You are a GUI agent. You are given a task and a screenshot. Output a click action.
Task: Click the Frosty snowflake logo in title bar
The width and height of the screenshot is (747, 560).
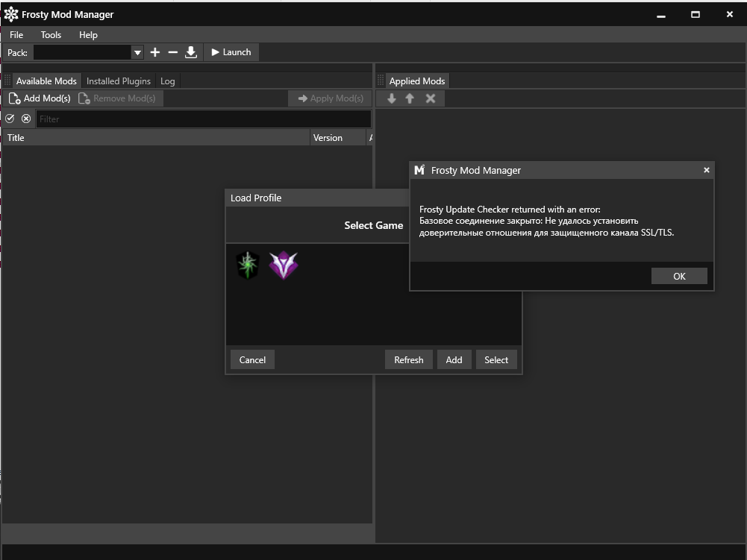[11, 14]
